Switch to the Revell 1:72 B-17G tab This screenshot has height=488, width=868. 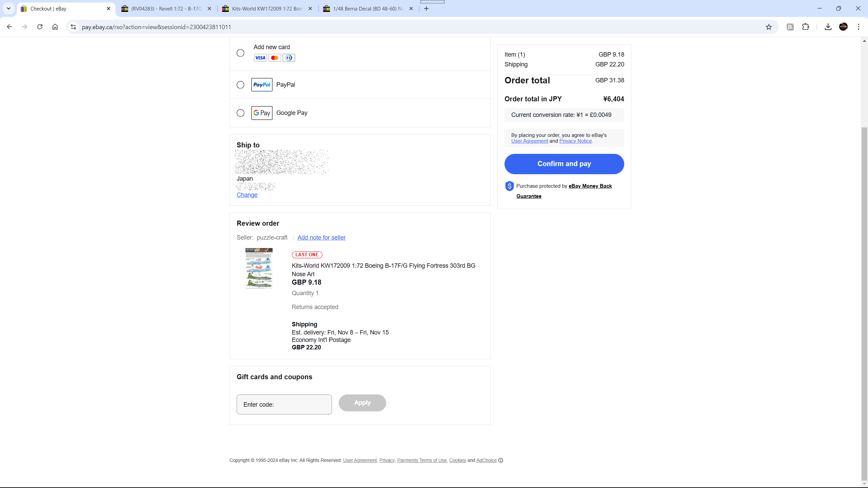click(167, 8)
